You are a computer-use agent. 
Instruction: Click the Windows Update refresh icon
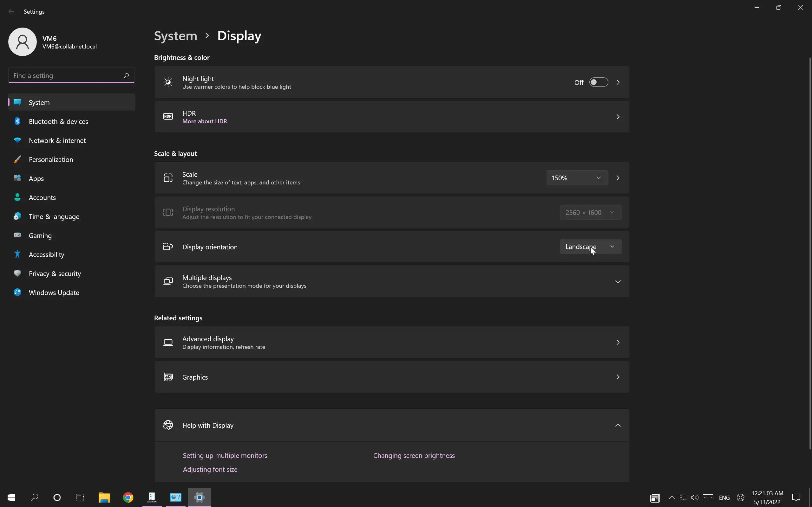(x=17, y=292)
